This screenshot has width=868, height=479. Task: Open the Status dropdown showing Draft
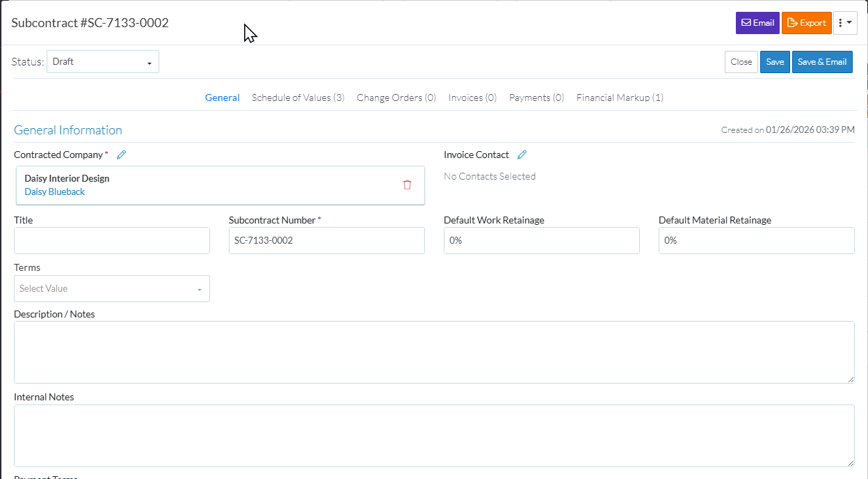[x=103, y=61]
